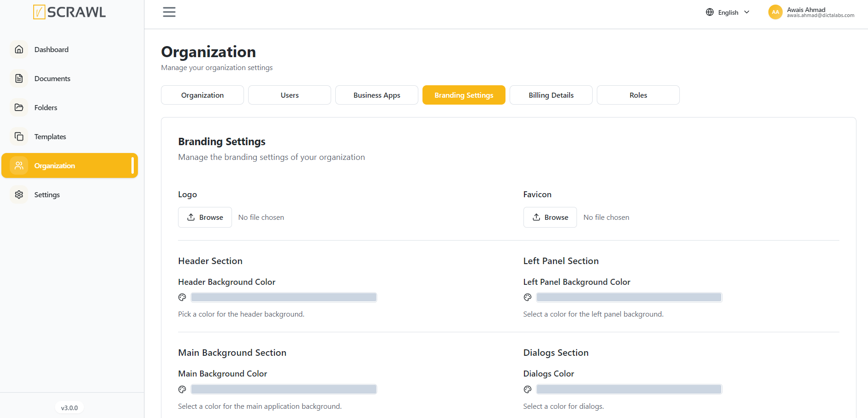Viewport: 868px width, 418px height.
Task: Open the Main Background Color swatch bar
Action: 284,389
